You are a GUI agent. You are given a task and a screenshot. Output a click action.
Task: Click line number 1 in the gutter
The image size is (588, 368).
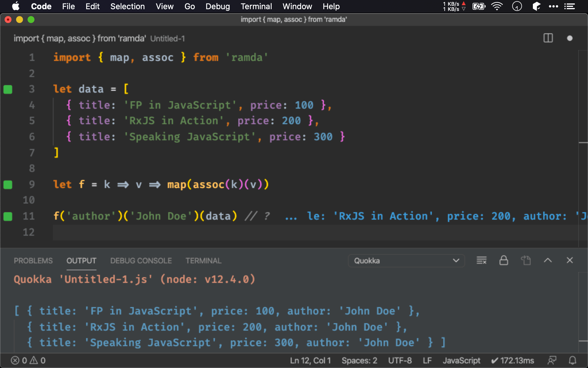(32, 57)
